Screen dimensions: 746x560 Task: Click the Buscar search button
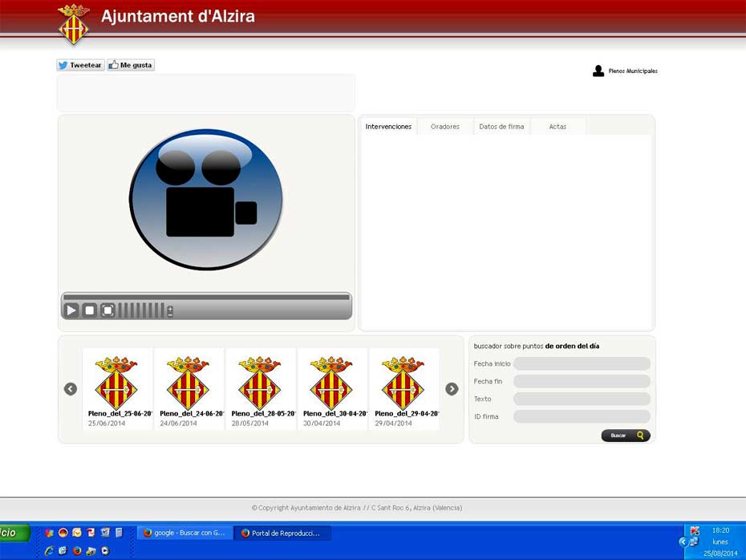(626, 436)
